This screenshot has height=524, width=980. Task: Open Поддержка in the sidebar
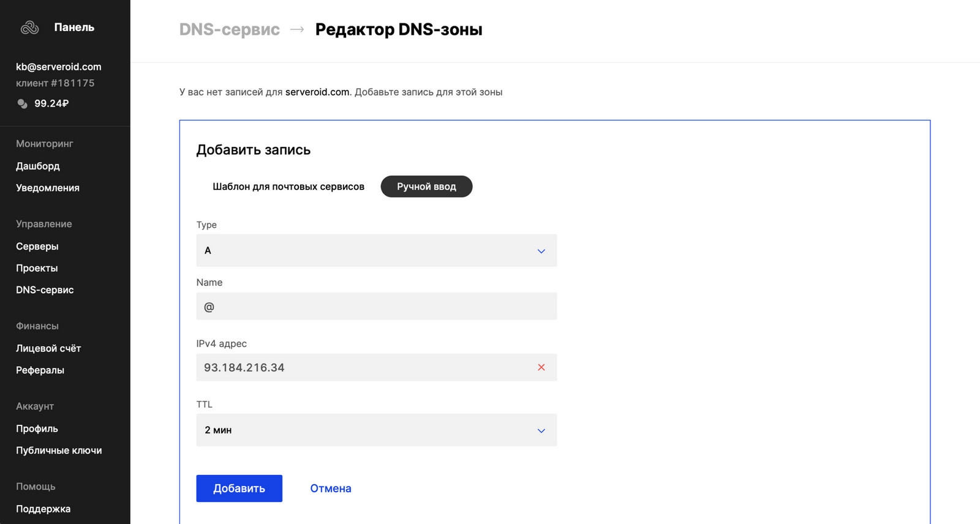tap(43, 509)
